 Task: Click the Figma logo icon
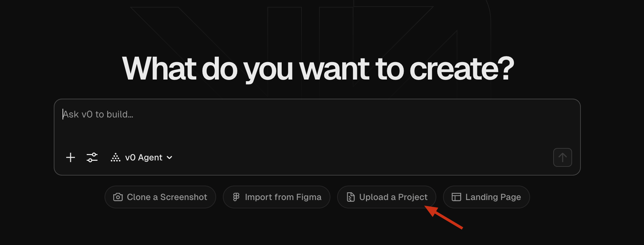[x=236, y=197]
